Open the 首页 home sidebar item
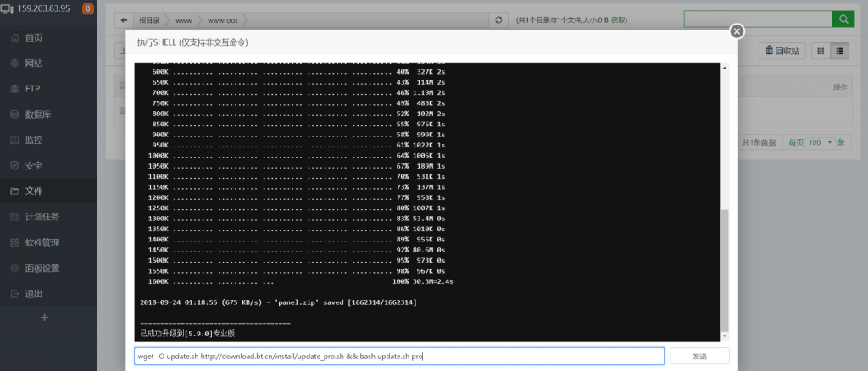 click(34, 38)
